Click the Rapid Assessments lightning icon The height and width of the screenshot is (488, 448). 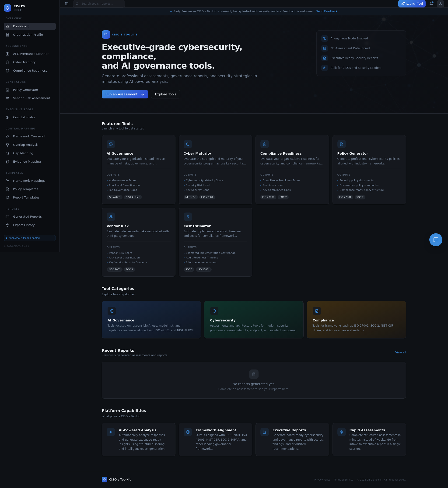pyautogui.click(x=341, y=432)
